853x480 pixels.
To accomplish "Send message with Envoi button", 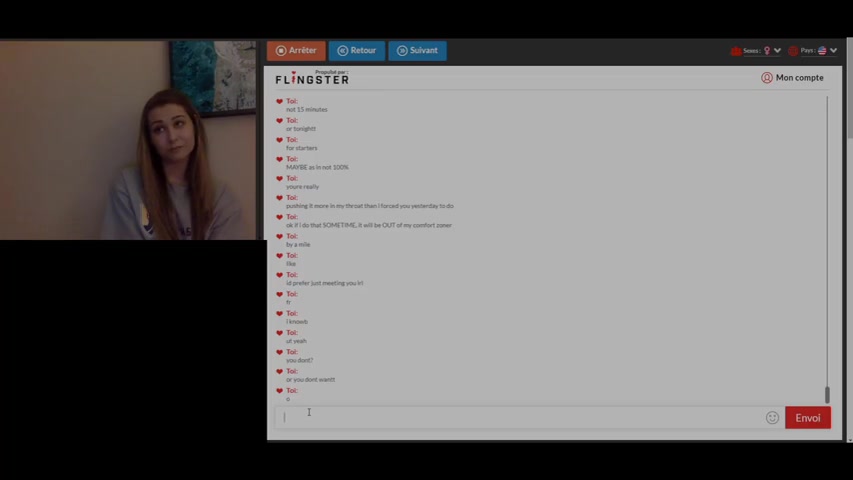I will point(807,418).
